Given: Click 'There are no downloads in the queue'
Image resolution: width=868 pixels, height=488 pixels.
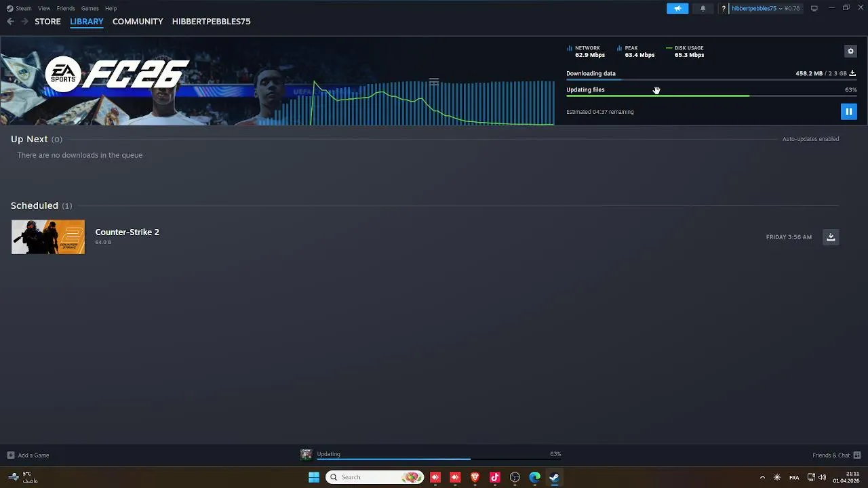Looking at the screenshot, I should pyautogui.click(x=80, y=155).
